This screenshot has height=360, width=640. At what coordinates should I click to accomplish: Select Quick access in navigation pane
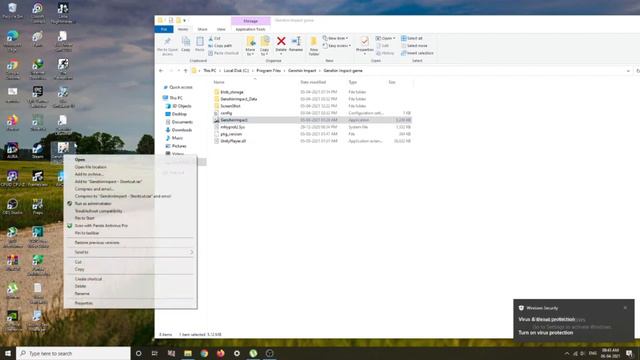click(180, 87)
